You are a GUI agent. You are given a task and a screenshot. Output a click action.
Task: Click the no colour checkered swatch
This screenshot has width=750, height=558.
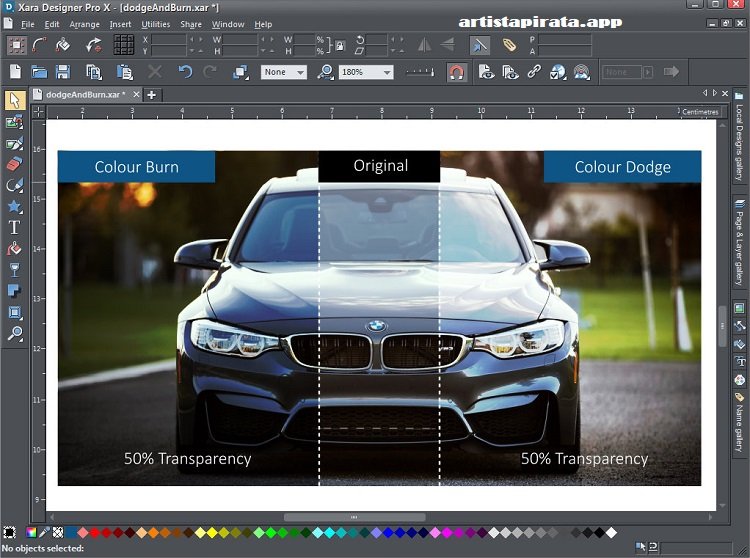coord(58,533)
